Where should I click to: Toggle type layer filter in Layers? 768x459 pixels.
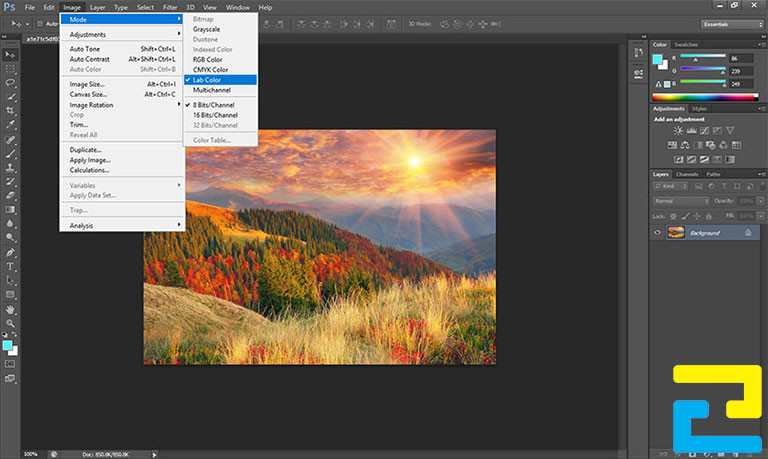(724, 186)
